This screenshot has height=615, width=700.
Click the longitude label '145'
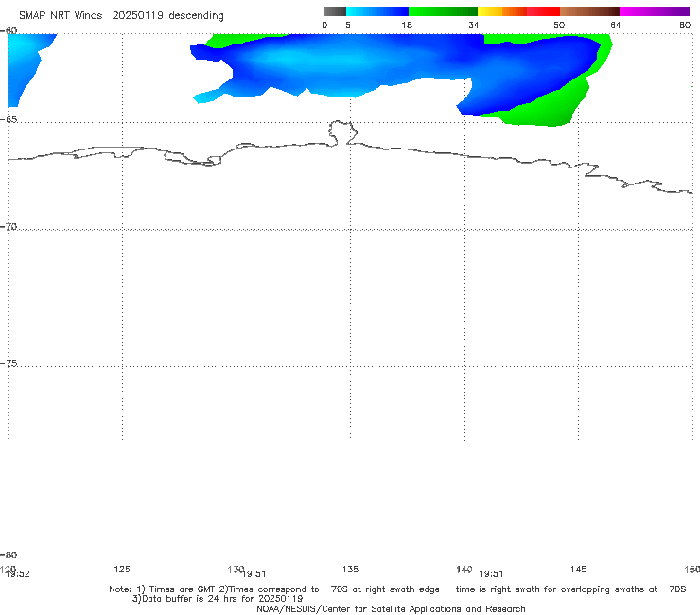578,569
